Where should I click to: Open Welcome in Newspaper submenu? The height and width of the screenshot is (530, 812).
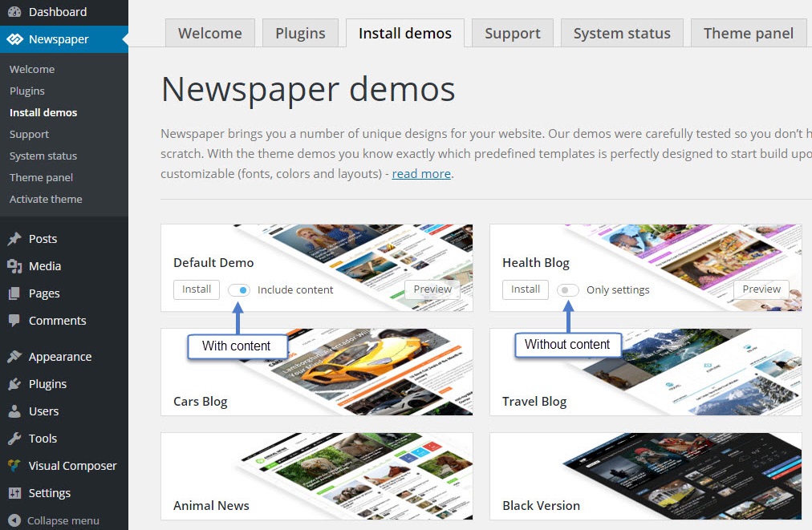(32, 69)
